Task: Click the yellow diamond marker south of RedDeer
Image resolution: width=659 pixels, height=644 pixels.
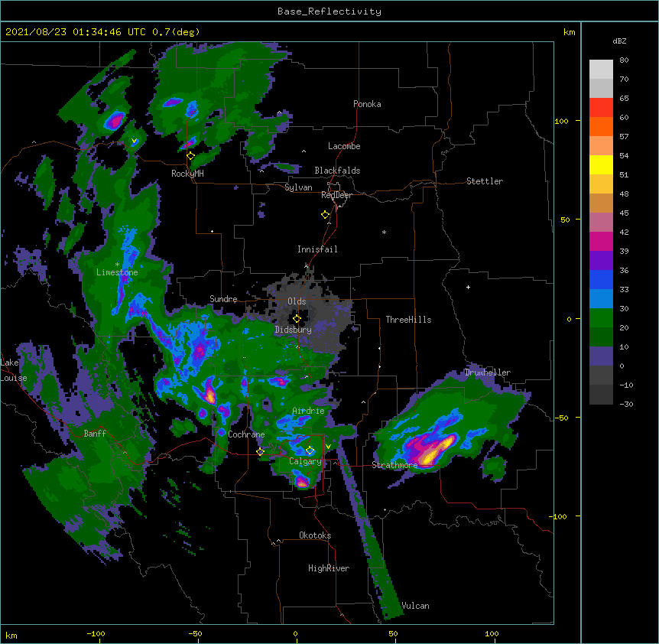Action: pos(326,215)
